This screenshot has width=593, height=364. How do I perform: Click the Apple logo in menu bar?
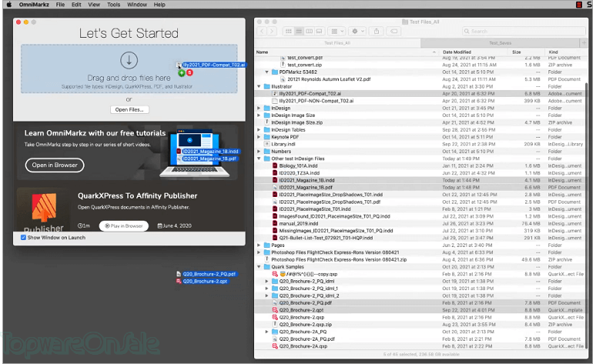pos(8,5)
